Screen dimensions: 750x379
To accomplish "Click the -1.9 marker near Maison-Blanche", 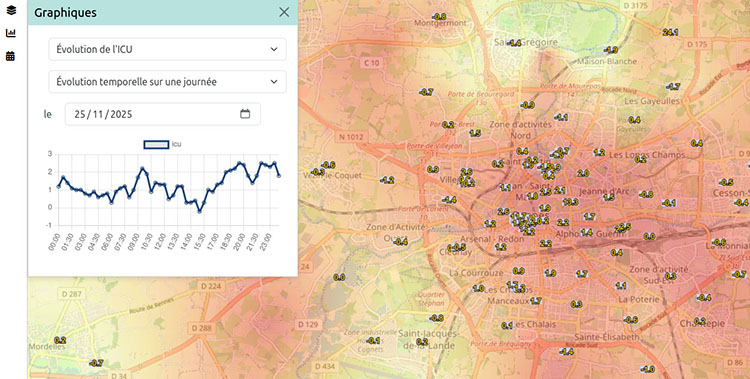I will click(611, 50).
